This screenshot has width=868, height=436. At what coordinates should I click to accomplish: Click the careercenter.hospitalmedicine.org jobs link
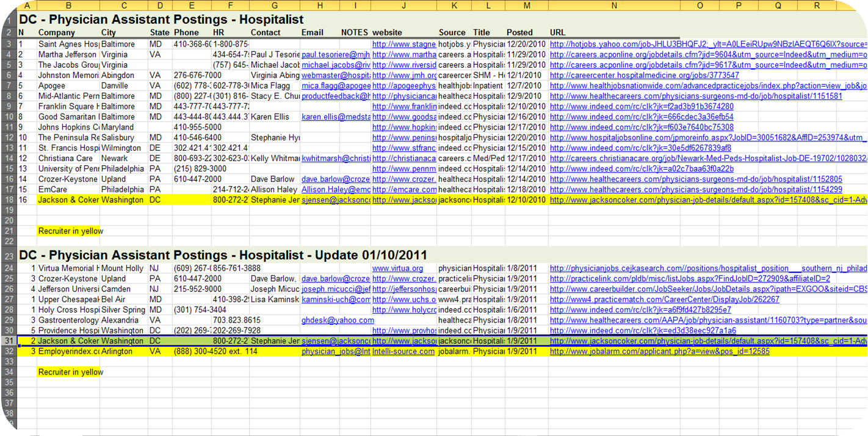[644, 75]
